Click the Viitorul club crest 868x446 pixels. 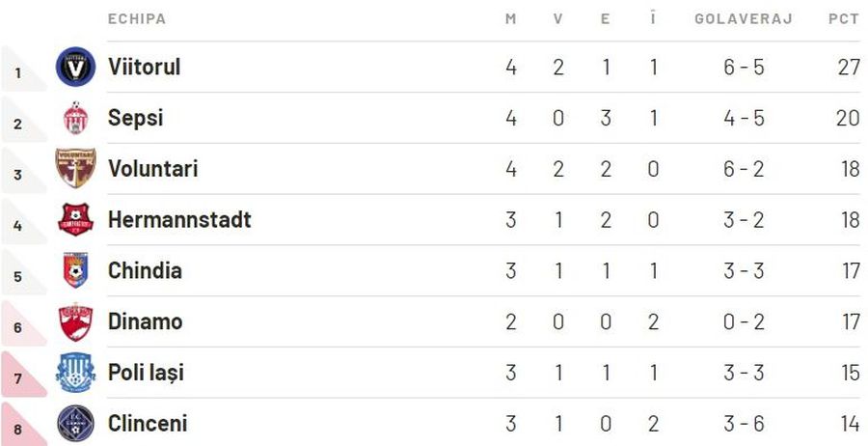pyautogui.click(x=76, y=67)
